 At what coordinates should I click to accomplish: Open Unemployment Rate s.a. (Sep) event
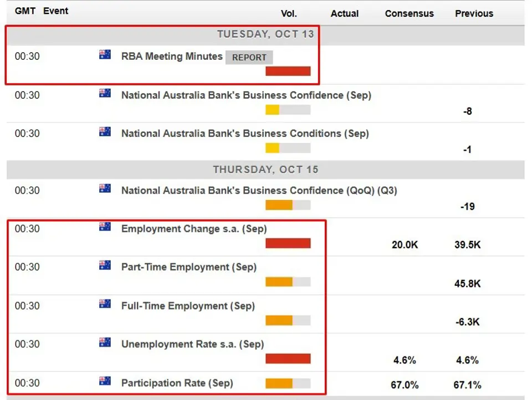point(193,345)
